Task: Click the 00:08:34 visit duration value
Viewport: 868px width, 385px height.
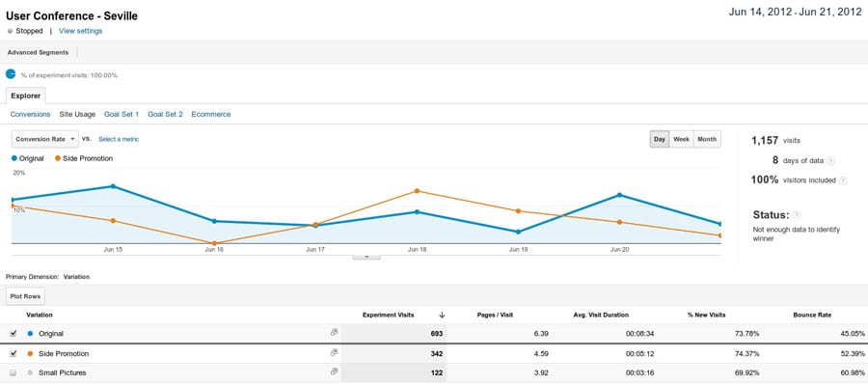Action: coord(640,334)
